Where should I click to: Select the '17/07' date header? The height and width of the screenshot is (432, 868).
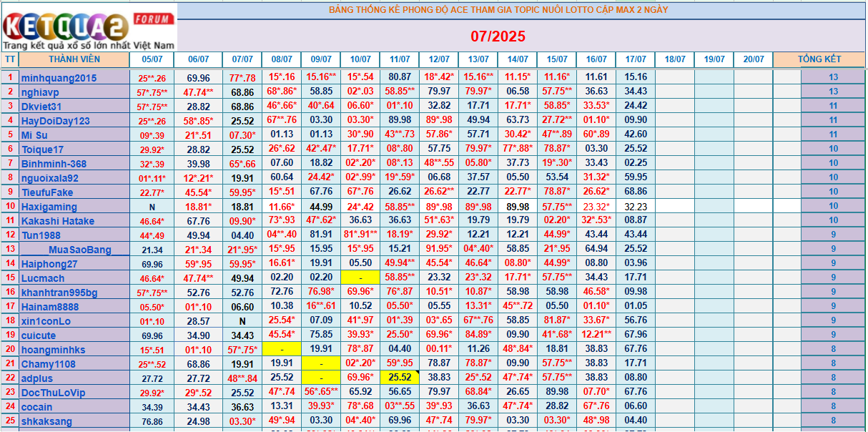(636, 59)
